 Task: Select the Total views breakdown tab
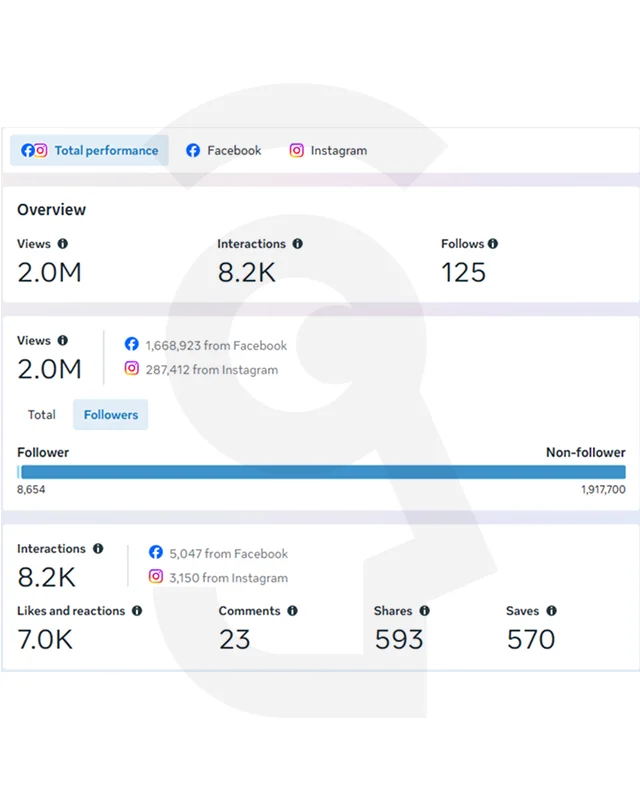(x=42, y=415)
